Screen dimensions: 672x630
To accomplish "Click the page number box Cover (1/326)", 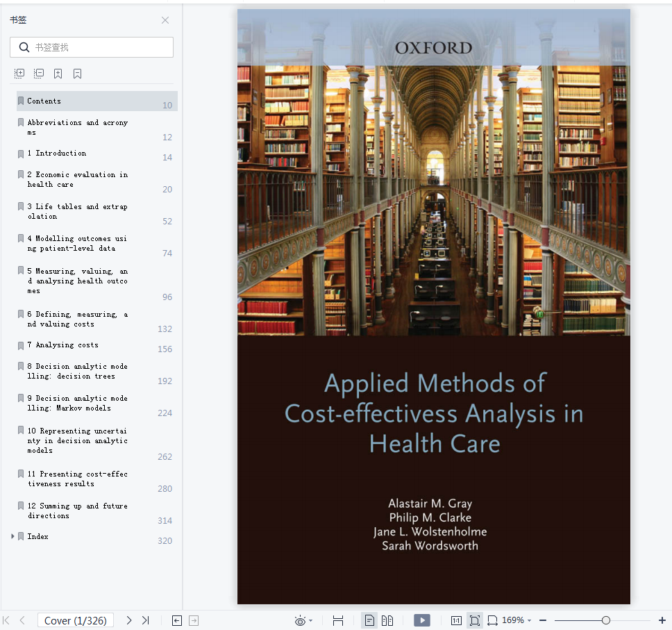I will [76, 620].
